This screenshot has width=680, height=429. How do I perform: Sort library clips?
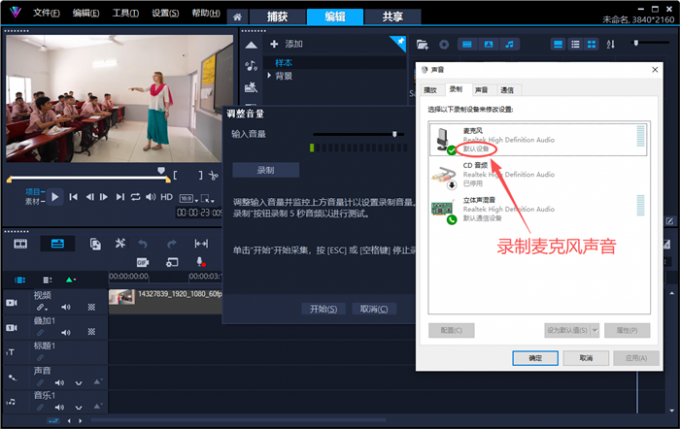coord(611,44)
